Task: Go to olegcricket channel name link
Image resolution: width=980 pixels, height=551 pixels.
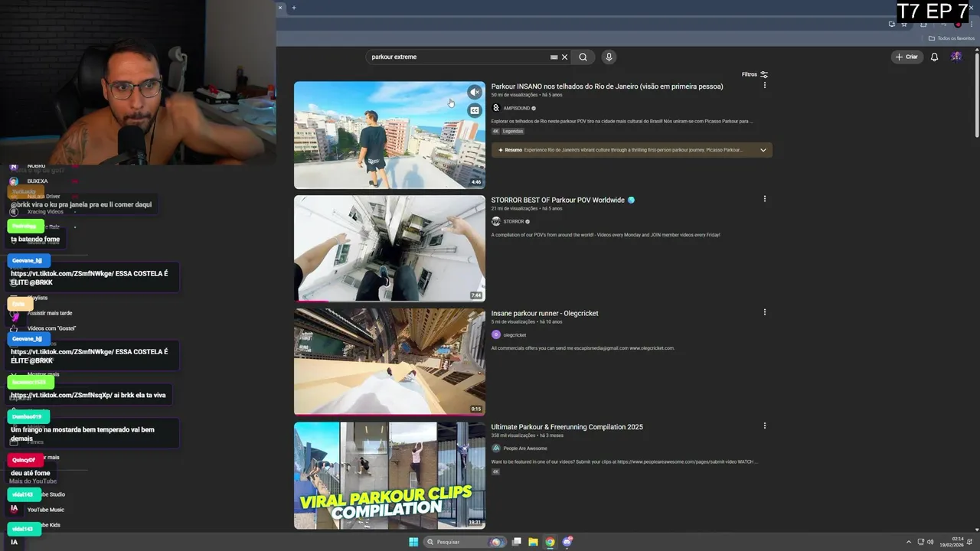Action: pyautogui.click(x=514, y=334)
